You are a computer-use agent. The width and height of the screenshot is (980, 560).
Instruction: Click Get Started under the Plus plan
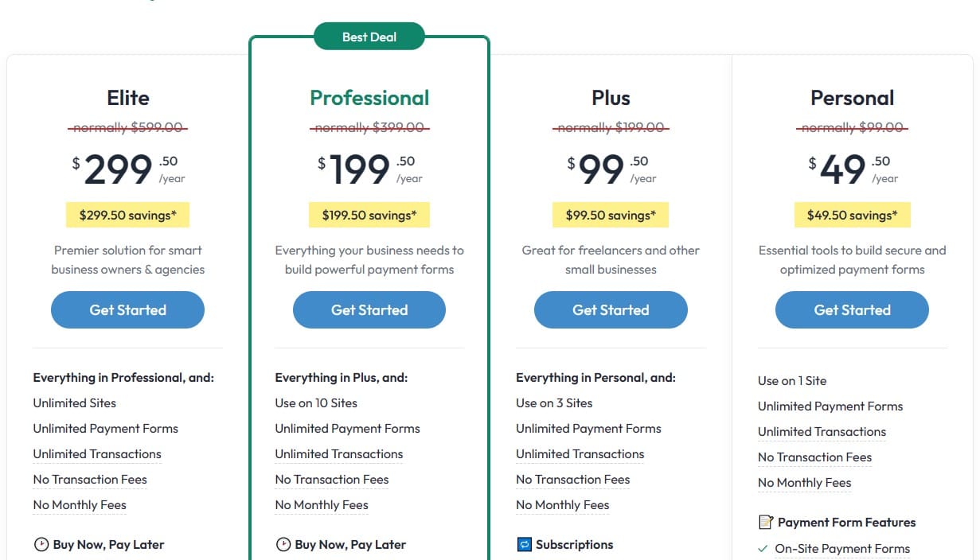[x=610, y=309]
